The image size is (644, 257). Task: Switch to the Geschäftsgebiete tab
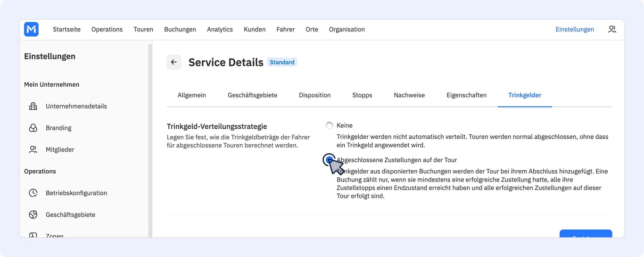(252, 95)
